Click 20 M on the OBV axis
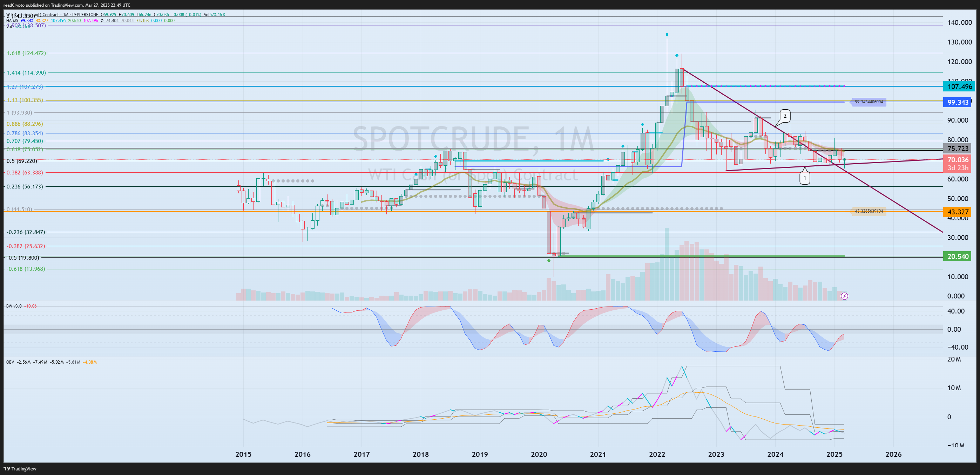Image resolution: width=980 pixels, height=475 pixels. pyautogui.click(x=954, y=359)
